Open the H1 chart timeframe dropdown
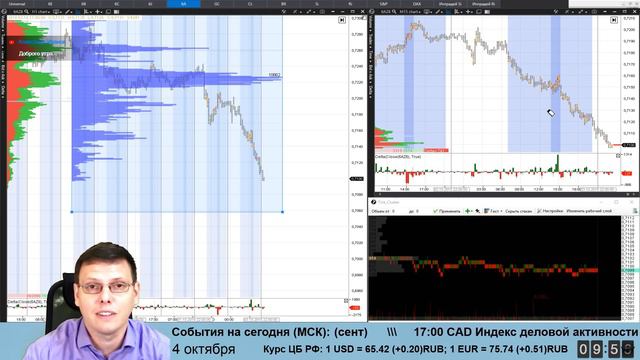The image size is (640, 360). click(40, 11)
